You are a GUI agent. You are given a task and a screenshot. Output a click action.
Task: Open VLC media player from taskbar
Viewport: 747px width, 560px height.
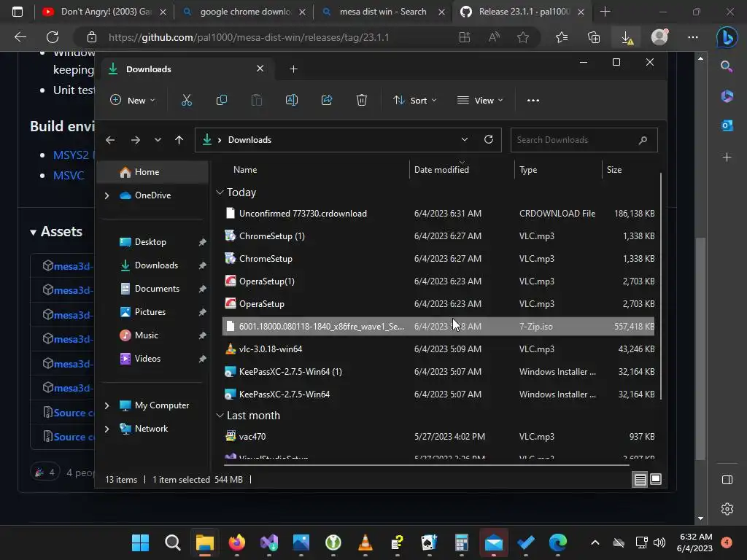pyautogui.click(x=365, y=542)
